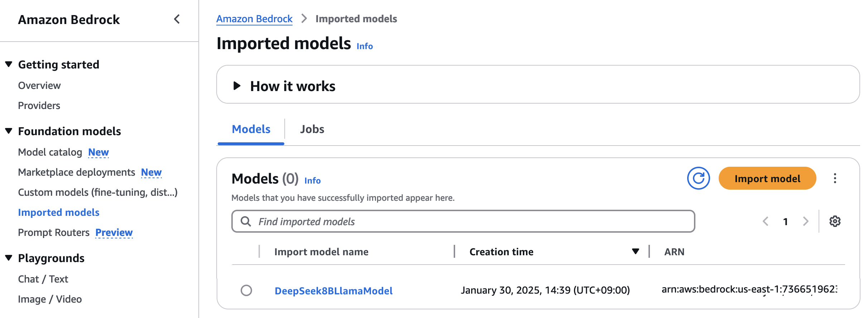Viewport: 868px width, 318px height.
Task: Collapse the Amazon Bedrock sidebar
Action: [x=177, y=19]
